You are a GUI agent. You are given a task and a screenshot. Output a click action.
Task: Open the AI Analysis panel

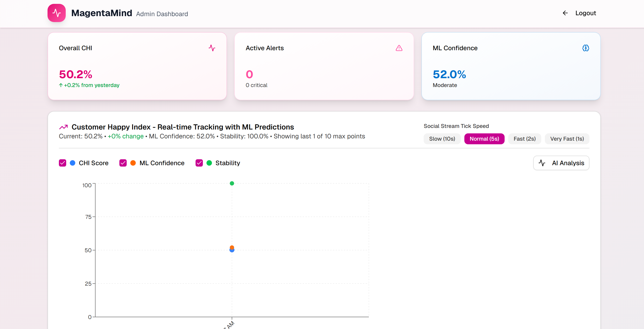(561, 163)
